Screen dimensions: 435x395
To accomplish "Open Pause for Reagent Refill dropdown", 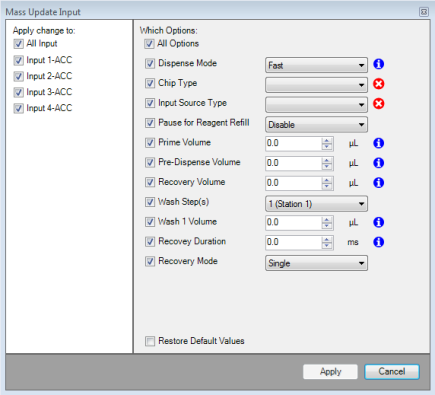I will point(316,124).
